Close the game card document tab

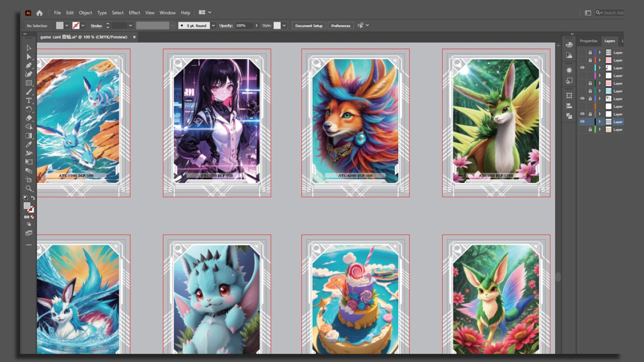tap(134, 37)
